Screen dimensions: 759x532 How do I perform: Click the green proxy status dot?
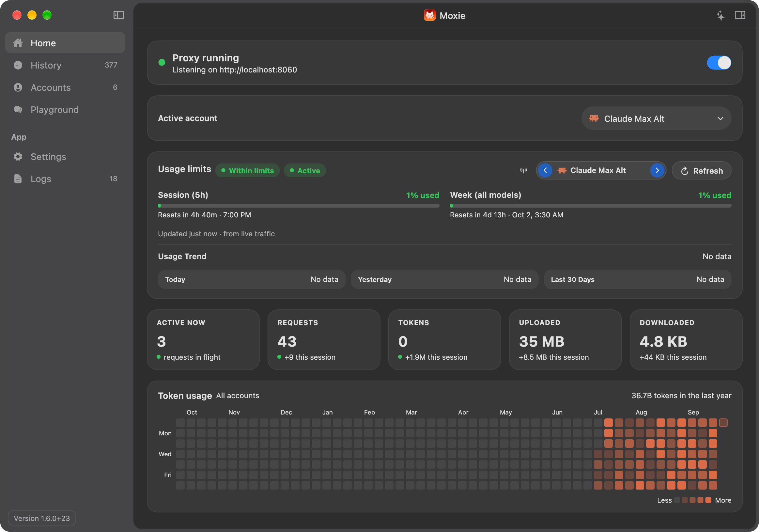point(162,62)
